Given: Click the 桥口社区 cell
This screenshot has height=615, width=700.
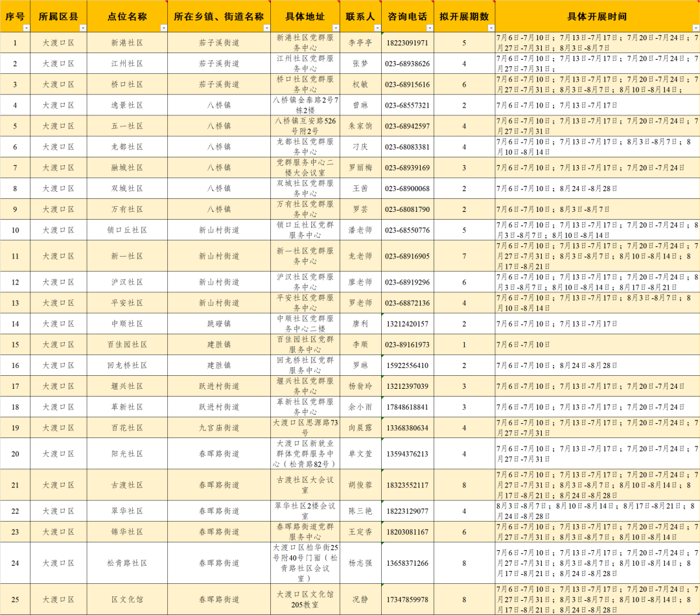Looking at the screenshot, I should coord(127,84).
